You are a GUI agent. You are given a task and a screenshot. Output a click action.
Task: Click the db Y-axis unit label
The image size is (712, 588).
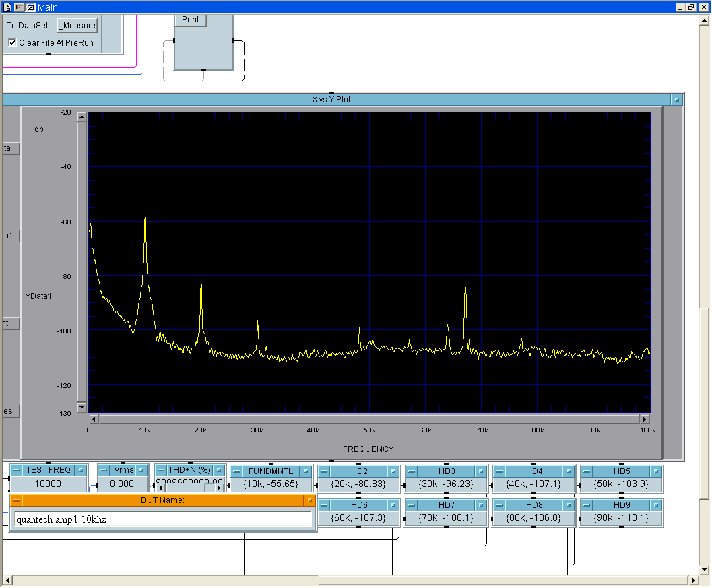coord(39,129)
